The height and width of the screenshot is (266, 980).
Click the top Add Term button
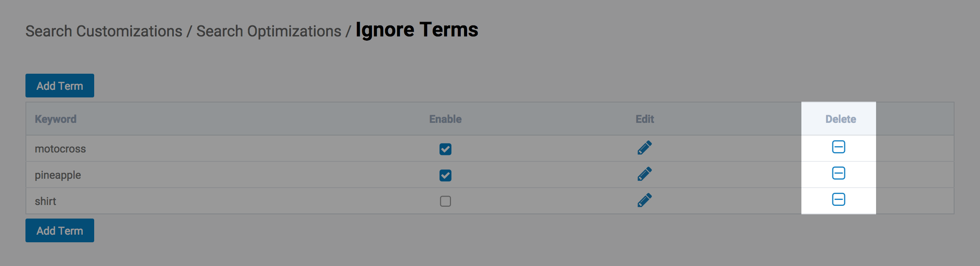click(x=60, y=86)
